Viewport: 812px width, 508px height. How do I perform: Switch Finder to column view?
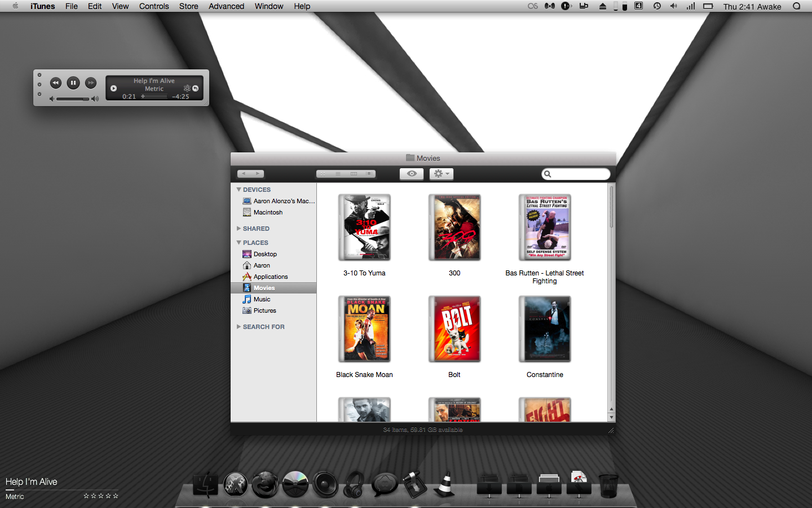[x=354, y=174]
